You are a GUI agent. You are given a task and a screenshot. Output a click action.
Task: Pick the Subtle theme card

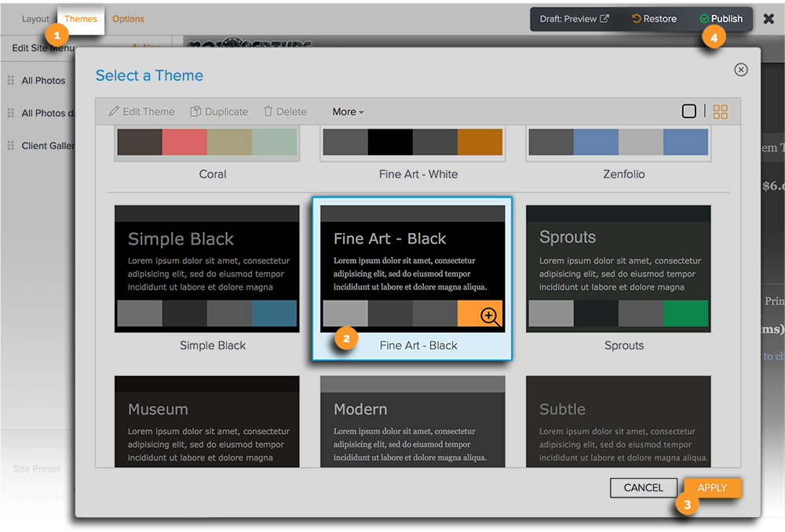619,421
